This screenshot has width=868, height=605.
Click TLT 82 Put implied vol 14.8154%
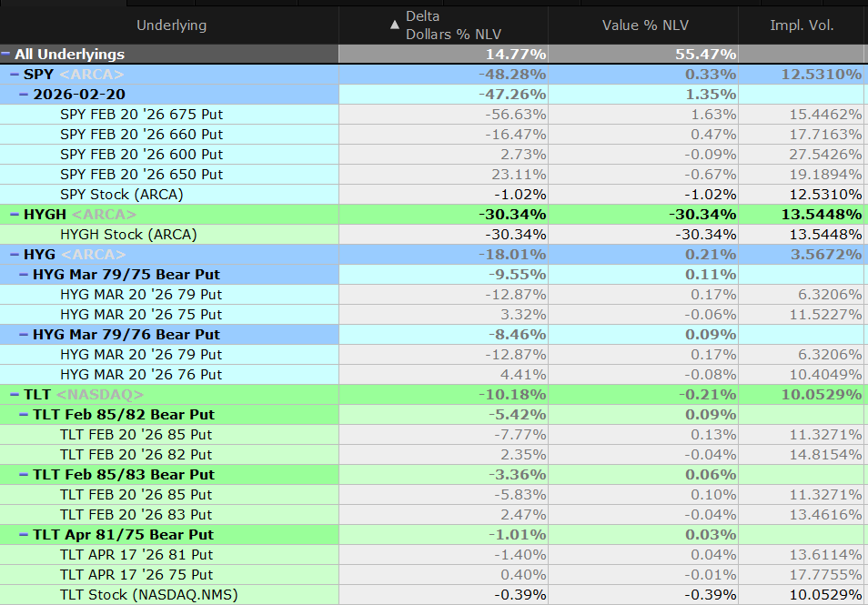pyautogui.click(x=825, y=455)
